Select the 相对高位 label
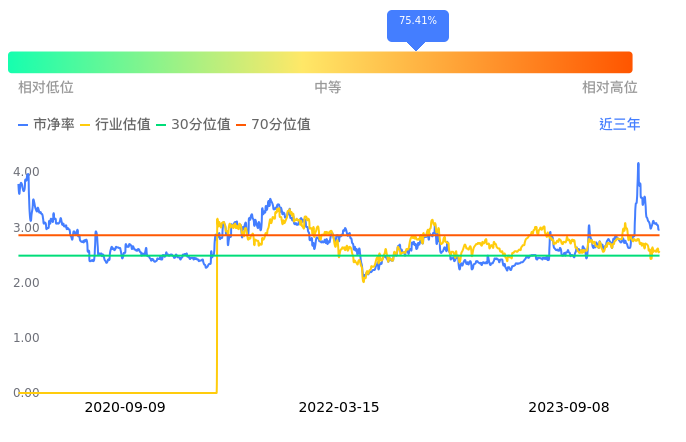The image size is (686, 442). tap(610, 88)
